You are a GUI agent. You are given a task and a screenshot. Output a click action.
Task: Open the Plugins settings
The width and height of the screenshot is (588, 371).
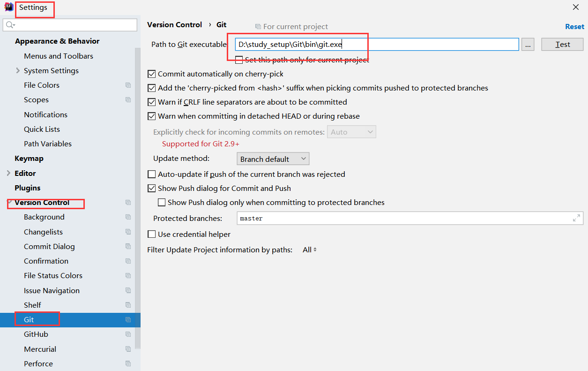click(28, 188)
